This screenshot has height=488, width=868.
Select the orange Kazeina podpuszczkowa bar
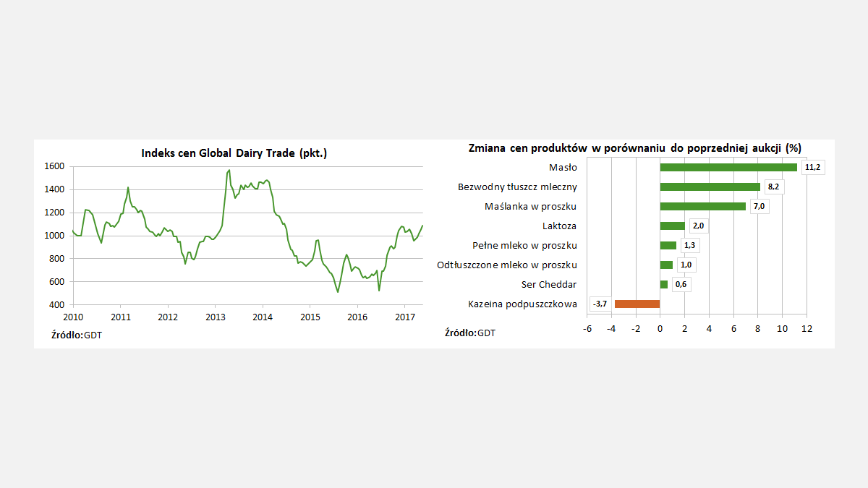pyautogui.click(x=637, y=304)
